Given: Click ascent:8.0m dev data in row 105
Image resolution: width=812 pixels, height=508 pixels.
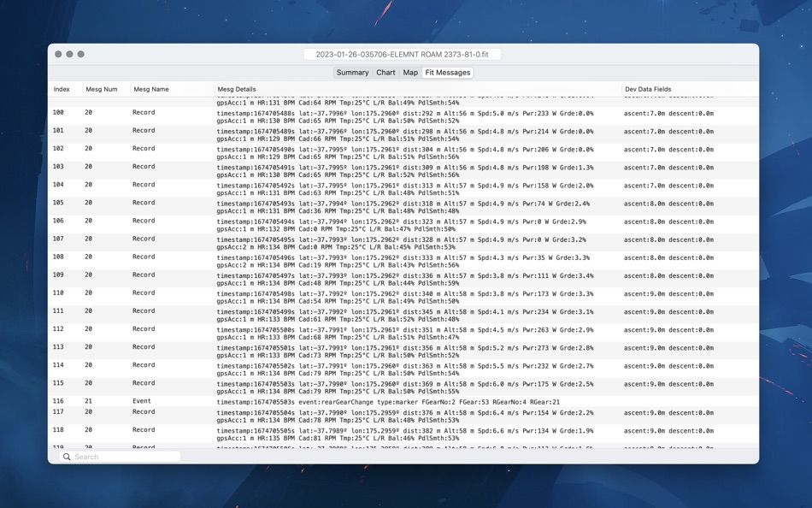Looking at the screenshot, I should coord(668,204).
